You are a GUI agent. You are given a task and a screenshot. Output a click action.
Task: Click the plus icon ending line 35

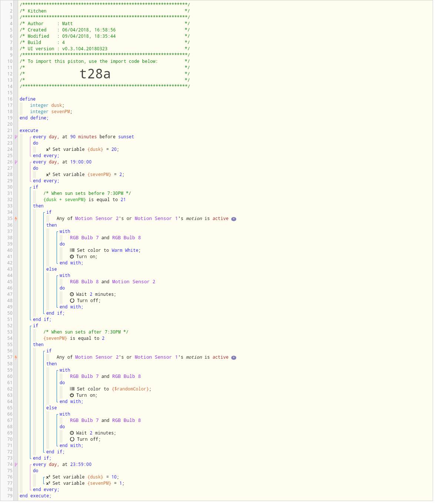[234, 219]
